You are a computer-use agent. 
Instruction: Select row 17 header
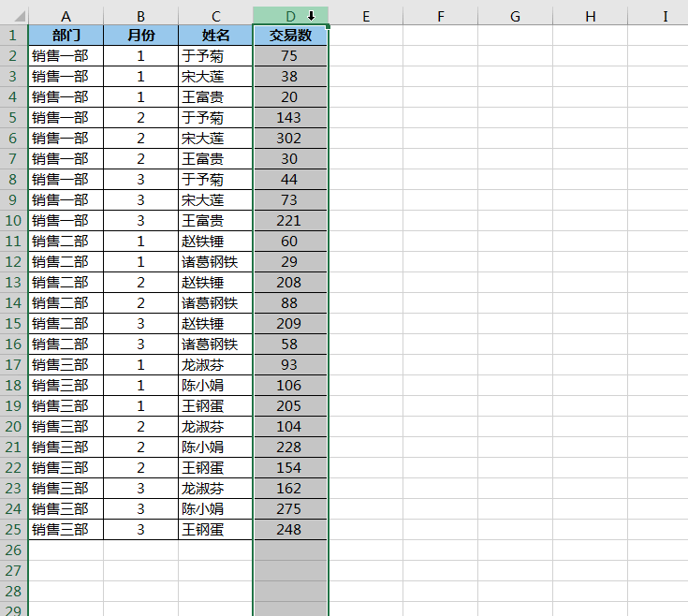13,364
